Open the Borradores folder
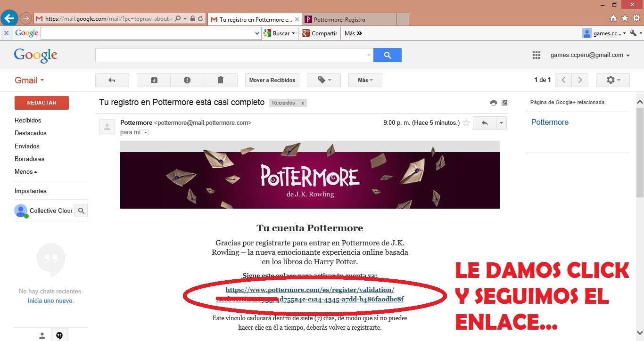Viewport: 644px width, 341px height. (29, 159)
